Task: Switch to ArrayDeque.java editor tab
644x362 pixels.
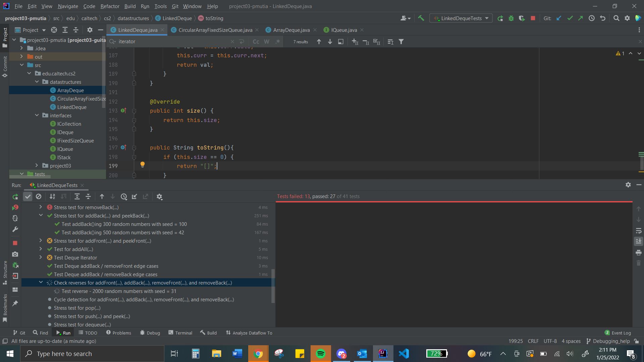Action: pos(291,30)
